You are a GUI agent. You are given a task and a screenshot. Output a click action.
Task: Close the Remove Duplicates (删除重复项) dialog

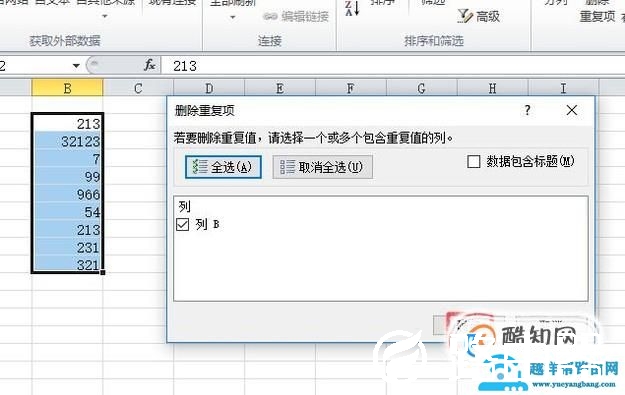(572, 110)
